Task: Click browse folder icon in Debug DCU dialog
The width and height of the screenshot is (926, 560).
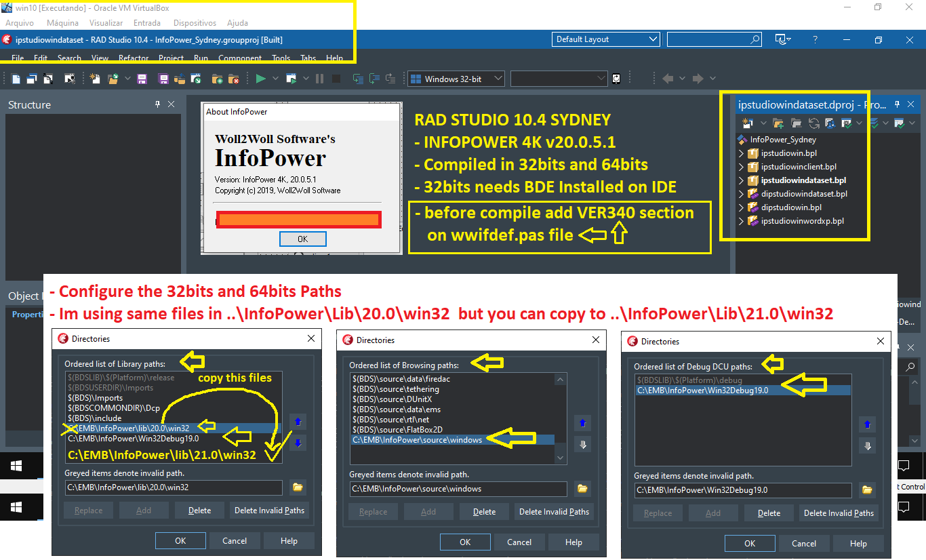Action: pos(867,489)
